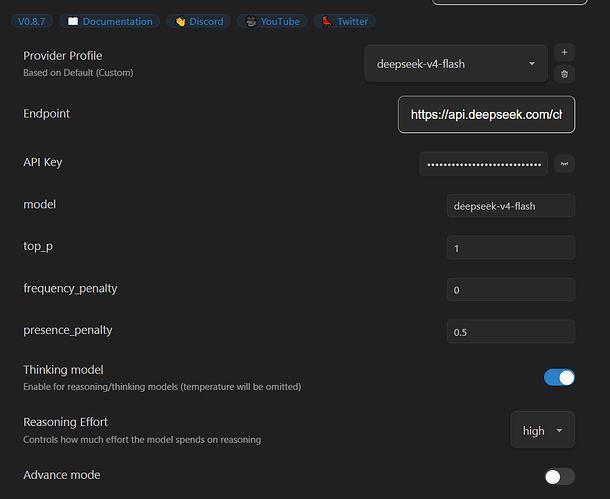
Task: Open the Reasoning Effort dropdown set to high
Action: pyautogui.click(x=542, y=430)
